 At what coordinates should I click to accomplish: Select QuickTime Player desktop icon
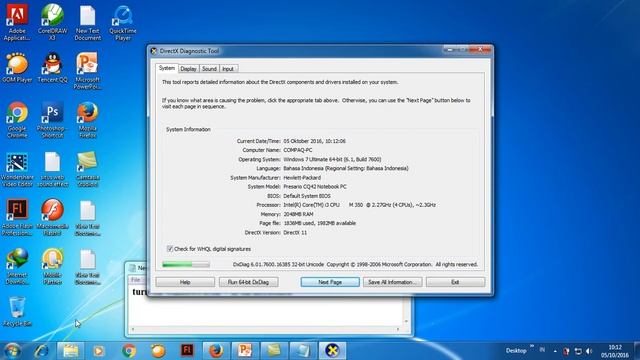(x=122, y=22)
